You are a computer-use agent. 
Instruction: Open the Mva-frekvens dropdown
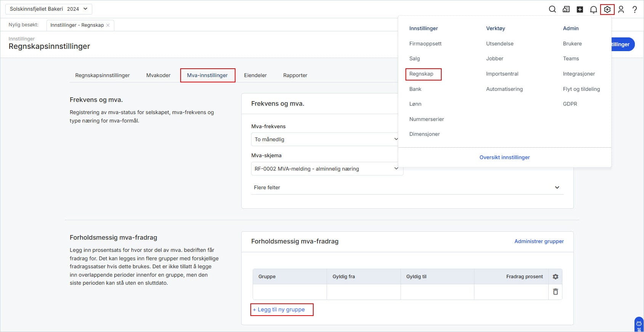[x=324, y=139]
